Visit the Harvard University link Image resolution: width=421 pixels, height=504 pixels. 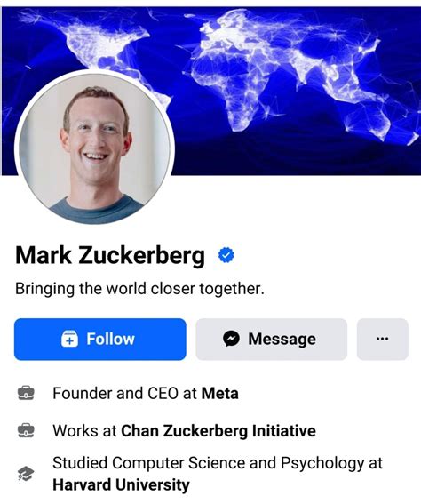click(121, 484)
